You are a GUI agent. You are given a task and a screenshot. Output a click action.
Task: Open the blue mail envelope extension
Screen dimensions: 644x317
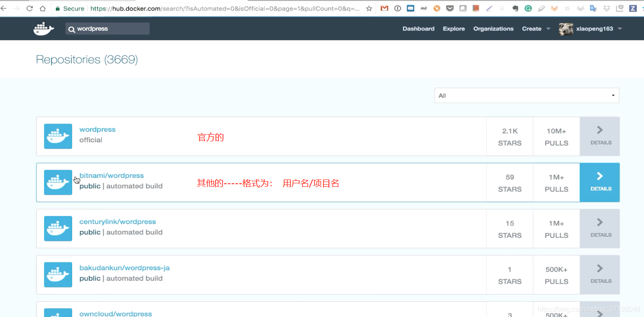[410, 8]
